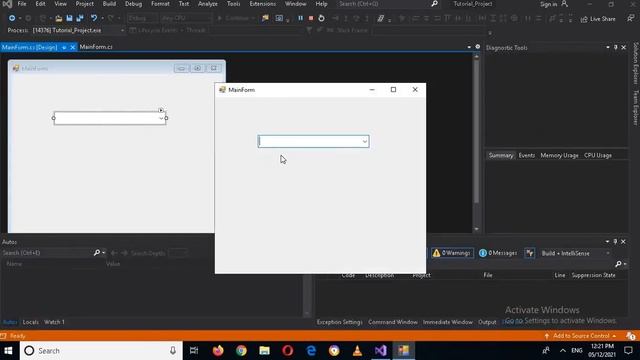This screenshot has width=640, height=360.
Task: Switch to the Watch 1 tab
Action: click(x=54, y=322)
